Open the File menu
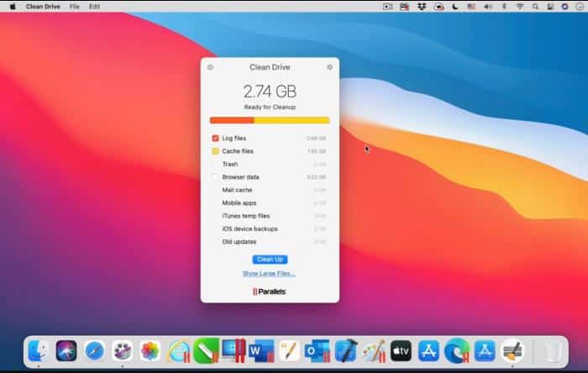 click(x=75, y=6)
